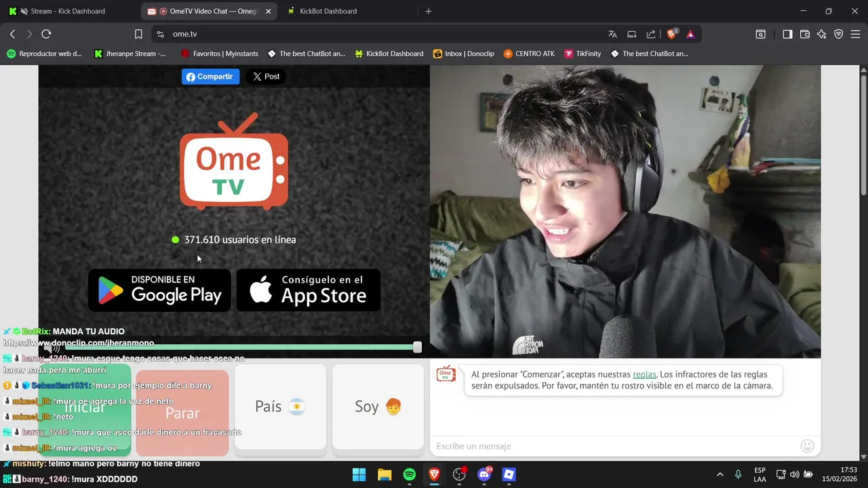868x488 pixels.
Task: Click the reglas link
Action: (x=644, y=374)
